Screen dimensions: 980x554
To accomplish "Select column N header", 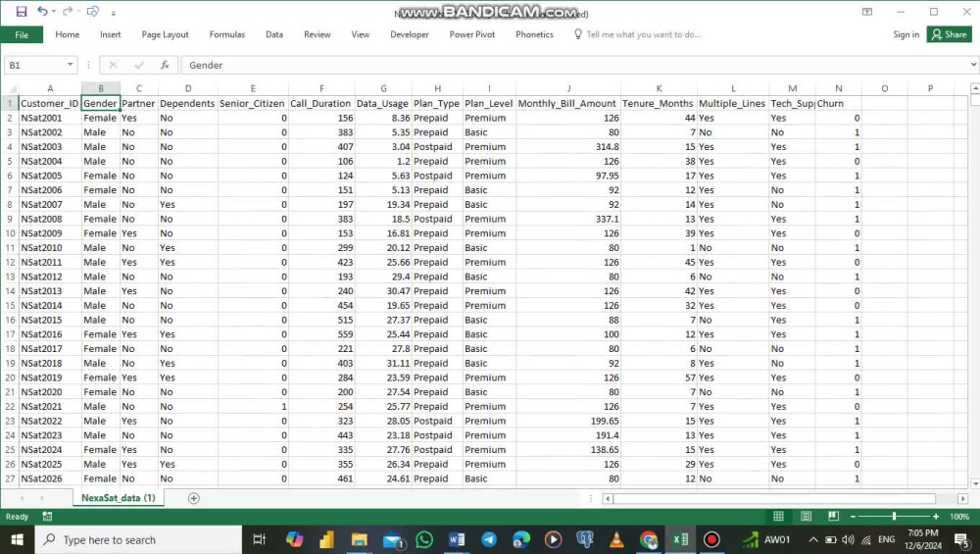I will [838, 89].
